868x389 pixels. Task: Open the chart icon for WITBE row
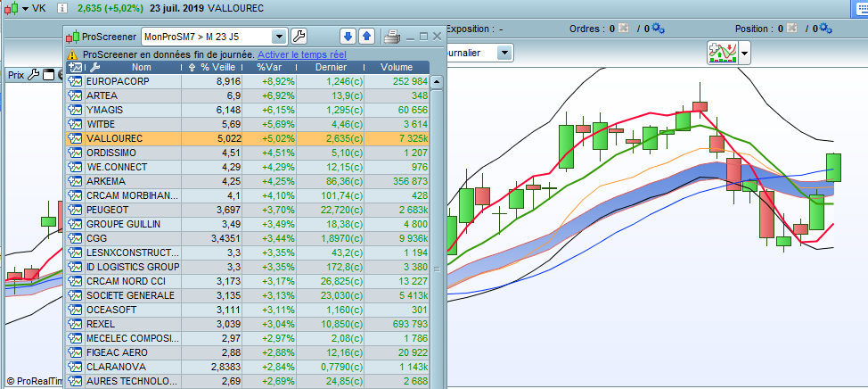click(75, 124)
